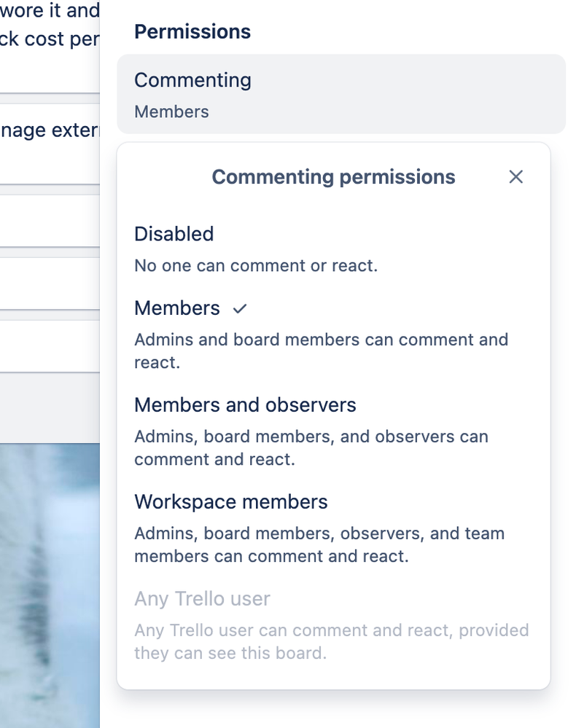Click the Permissions heading
The width and height of the screenshot is (576, 728).
point(192,32)
